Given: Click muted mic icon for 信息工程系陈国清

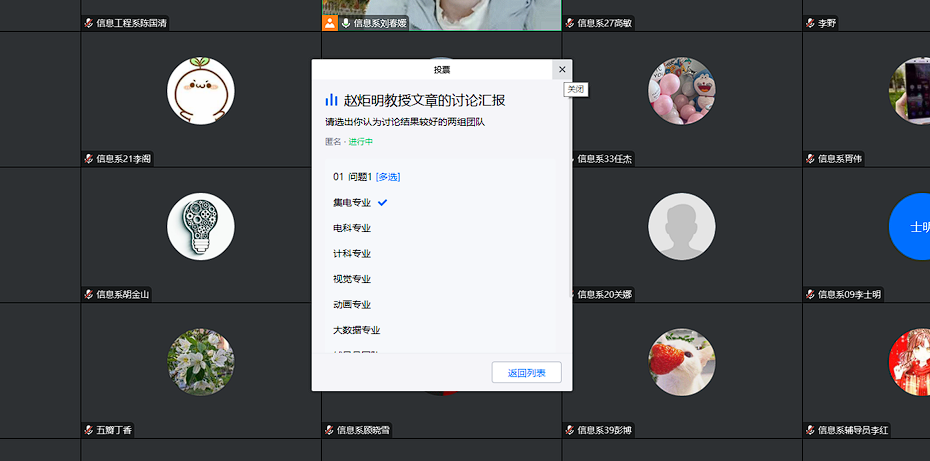Looking at the screenshot, I should (89, 23).
